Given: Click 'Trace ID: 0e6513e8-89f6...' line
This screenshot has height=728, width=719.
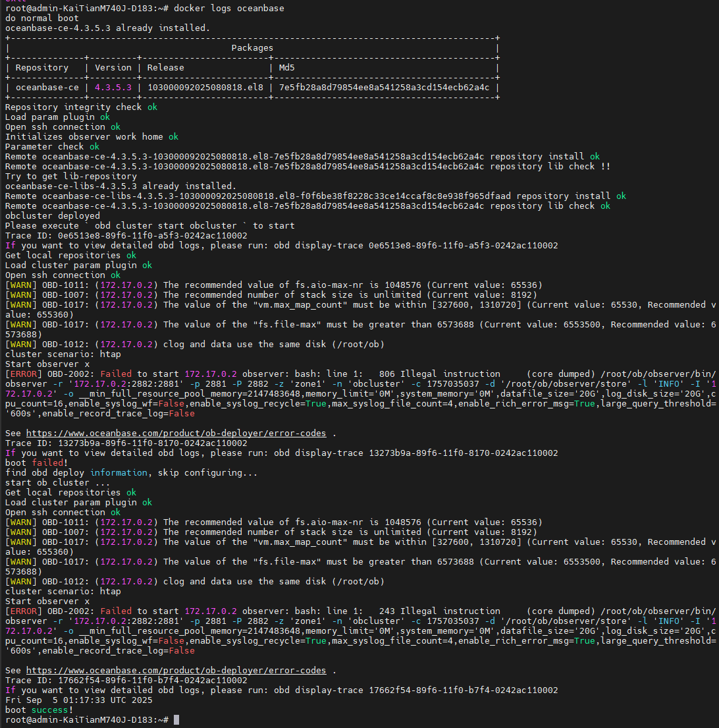Looking at the screenshot, I should [x=126, y=235].
